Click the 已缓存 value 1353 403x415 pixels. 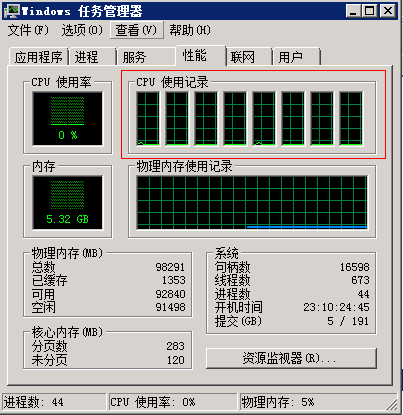point(173,280)
